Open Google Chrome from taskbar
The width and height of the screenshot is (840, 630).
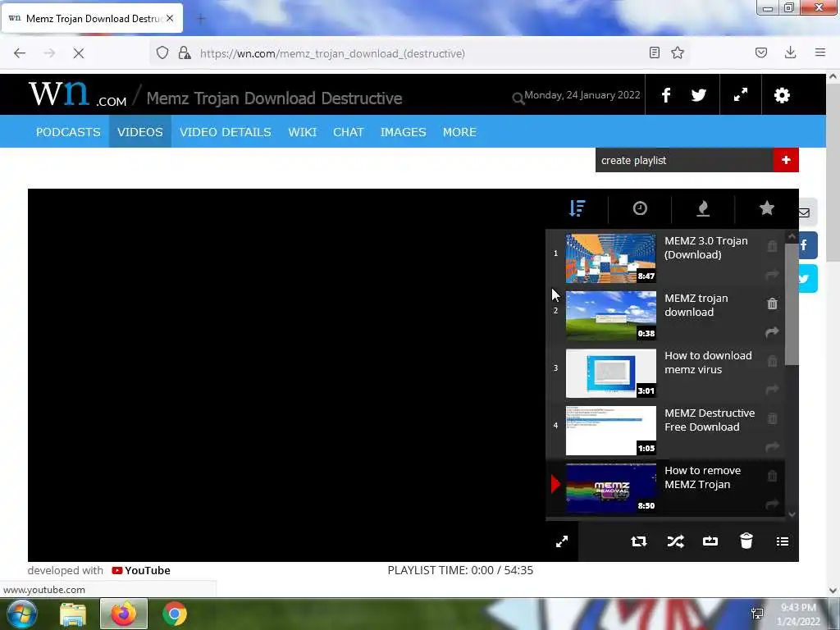pyautogui.click(x=175, y=614)
